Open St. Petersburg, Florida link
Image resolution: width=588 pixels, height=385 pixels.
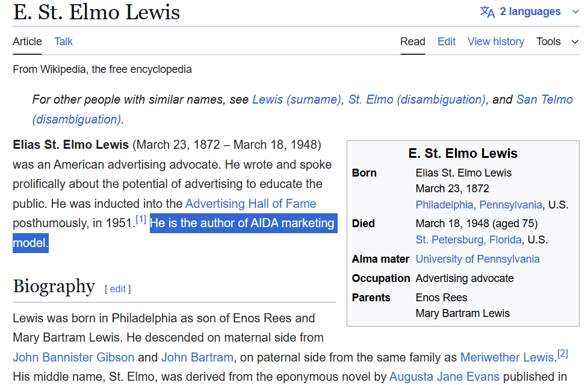click(x=468, y=240)
